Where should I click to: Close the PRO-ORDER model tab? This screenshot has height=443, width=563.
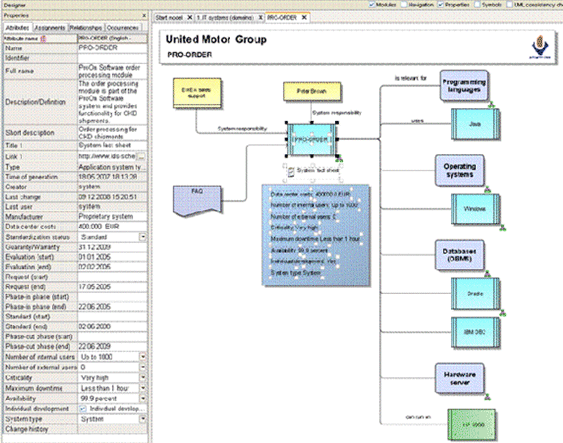(x=304, y=17)
